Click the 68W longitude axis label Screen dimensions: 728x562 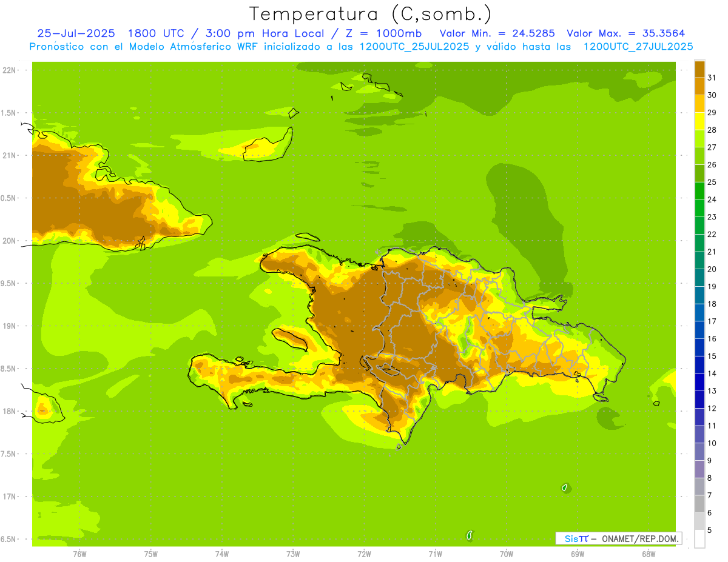pyautogui.click(x=649, y=554)
